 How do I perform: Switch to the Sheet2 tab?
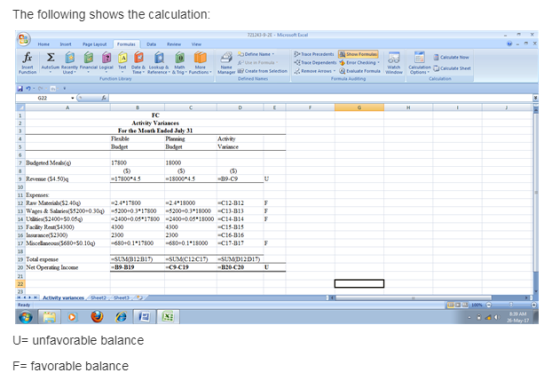point(98,298)
